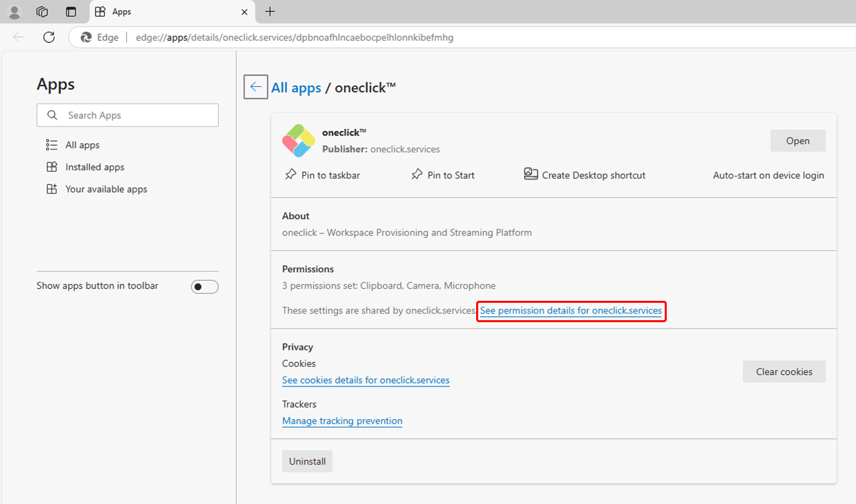856x504 pixels.
Task: Click the back arrow beside All apps
Action: point(255,87)
